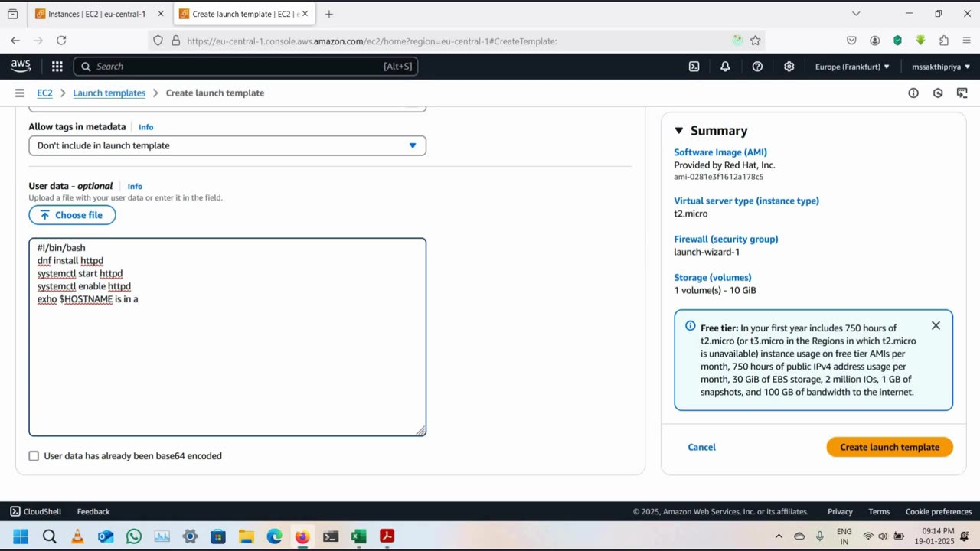980x551 pixels.
Task: Open the AWS home logo
Action: point(21,67)
